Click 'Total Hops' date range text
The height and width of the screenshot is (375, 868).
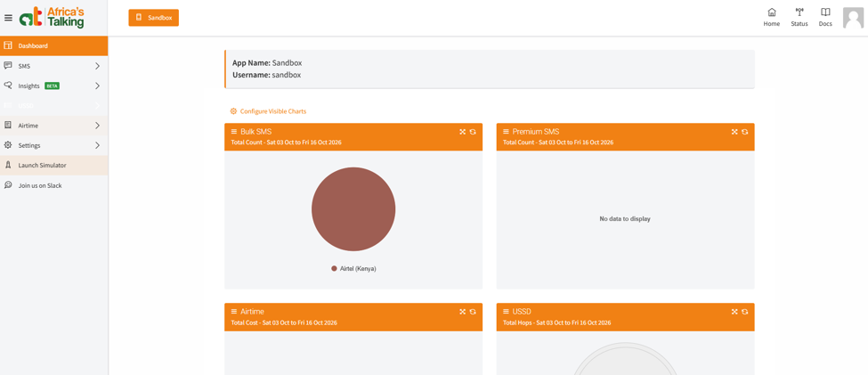557,323
